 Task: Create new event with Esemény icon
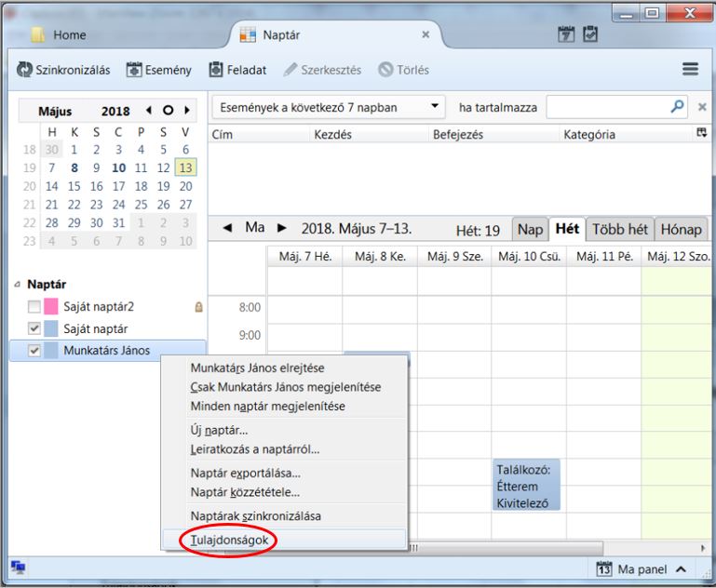point(134,70)
